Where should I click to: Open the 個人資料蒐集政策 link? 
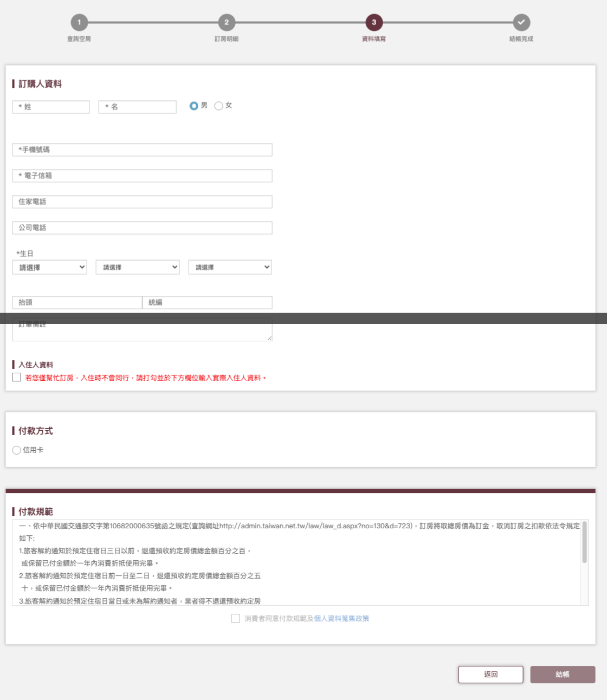341,618
